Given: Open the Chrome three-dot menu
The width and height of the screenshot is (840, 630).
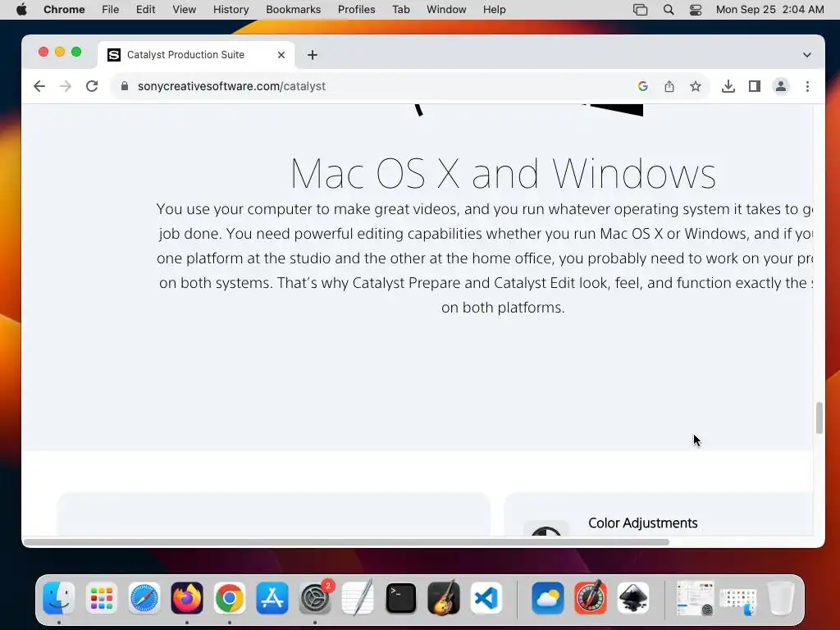Looking at the screenshot, I should (x=807, y=86).
